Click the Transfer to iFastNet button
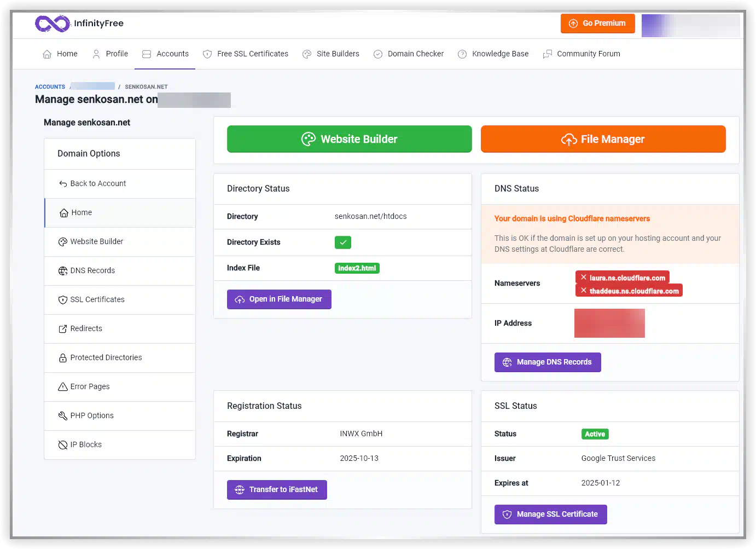The height and width of the screenshot is (549, 756). click(277, 490)
